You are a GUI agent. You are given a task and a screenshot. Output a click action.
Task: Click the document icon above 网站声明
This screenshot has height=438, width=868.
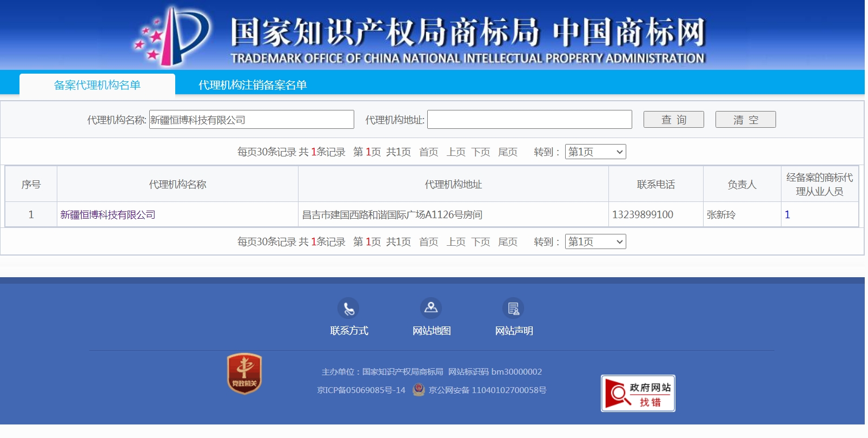click(513, 308)
